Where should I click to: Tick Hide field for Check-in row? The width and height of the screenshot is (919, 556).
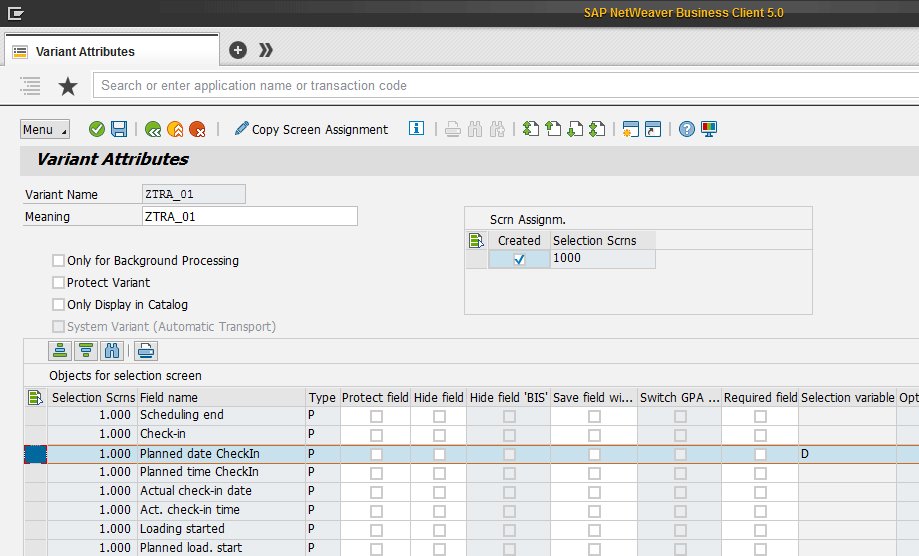point(439,435)
